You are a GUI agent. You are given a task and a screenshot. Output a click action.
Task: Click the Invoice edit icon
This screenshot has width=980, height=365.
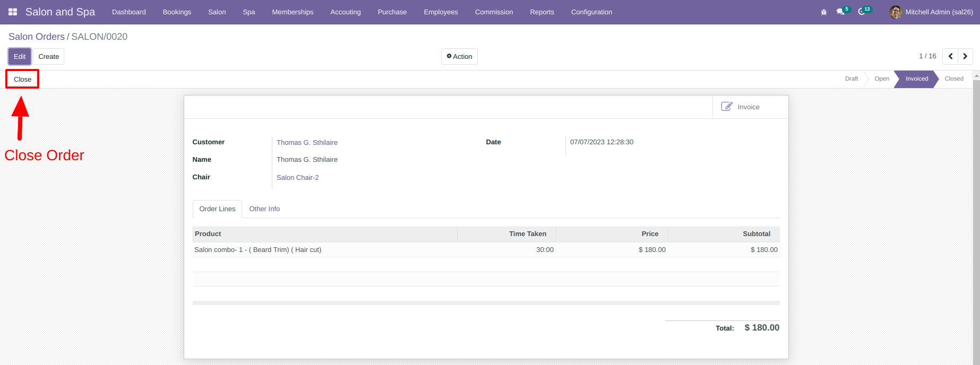[727, 107]
